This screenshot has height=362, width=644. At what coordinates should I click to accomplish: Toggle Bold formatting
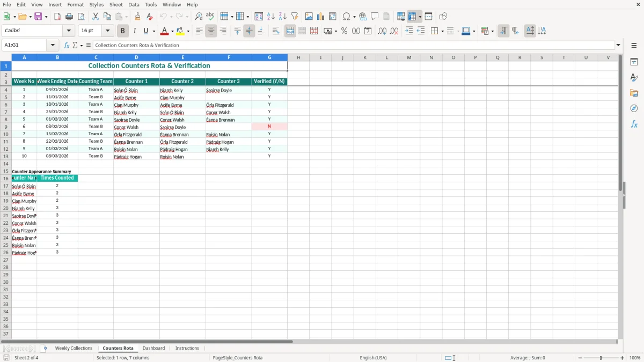[122, 31]
